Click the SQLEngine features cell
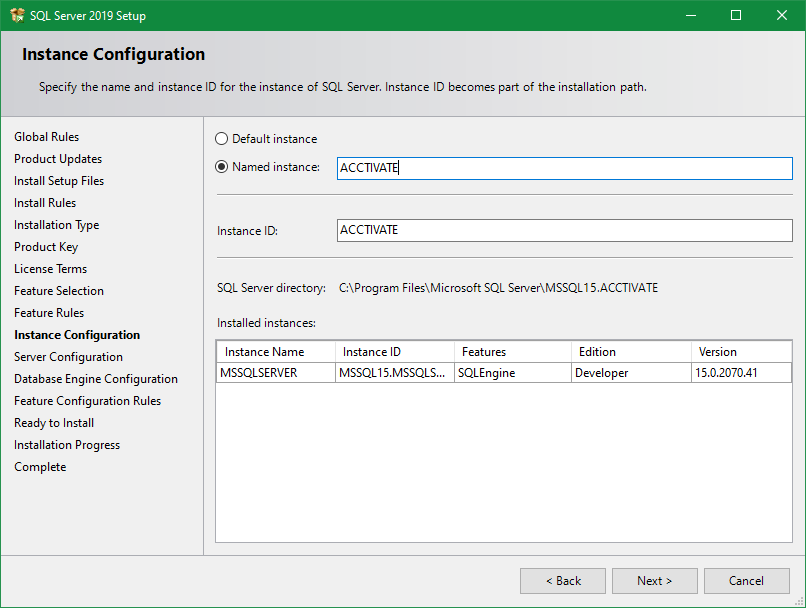The width and height of the screenshot is (806, 608). (x=513, y=373)
